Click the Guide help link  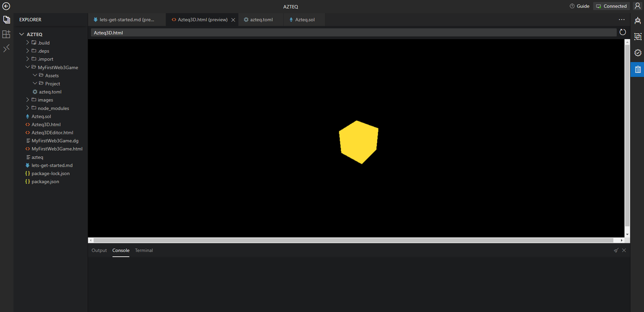point(580,6)
